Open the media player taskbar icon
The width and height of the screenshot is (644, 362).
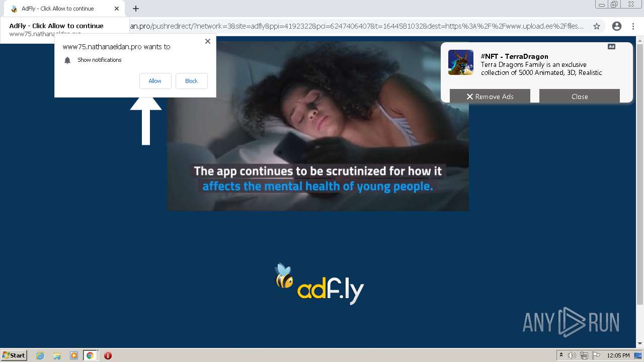pos(73,355)
